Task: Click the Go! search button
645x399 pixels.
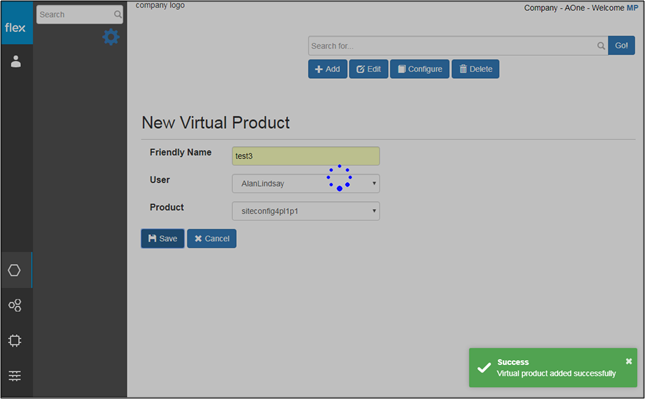Action: coord(621,46)
